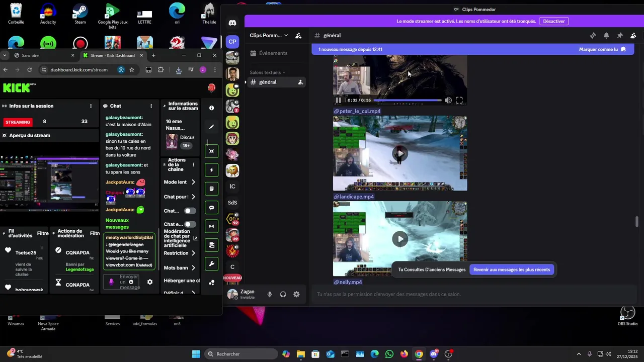Play the nelly.mp4 video

pos(400,239)
